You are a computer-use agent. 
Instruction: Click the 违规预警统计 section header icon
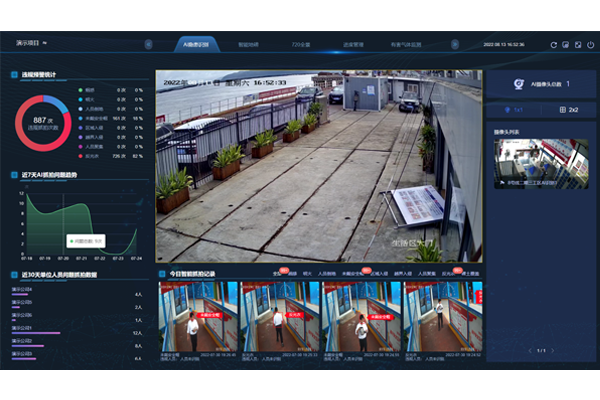pos(15,75)
